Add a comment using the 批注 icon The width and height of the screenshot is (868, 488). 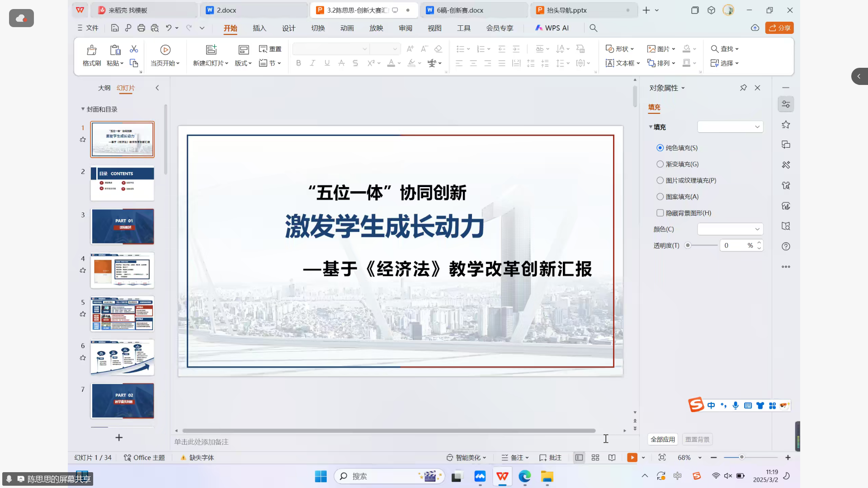550,457
